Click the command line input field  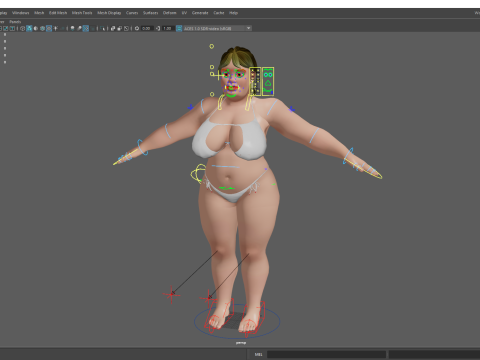click(326, 354)
